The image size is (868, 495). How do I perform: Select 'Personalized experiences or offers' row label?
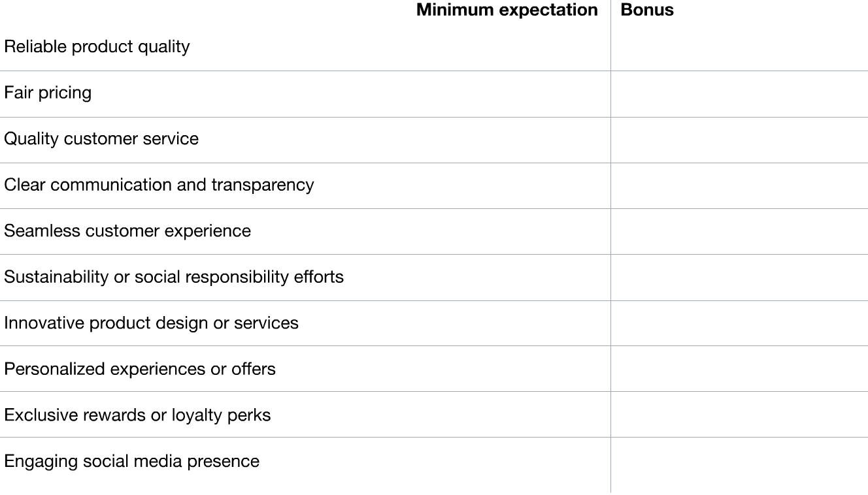[x=140, y=369]
